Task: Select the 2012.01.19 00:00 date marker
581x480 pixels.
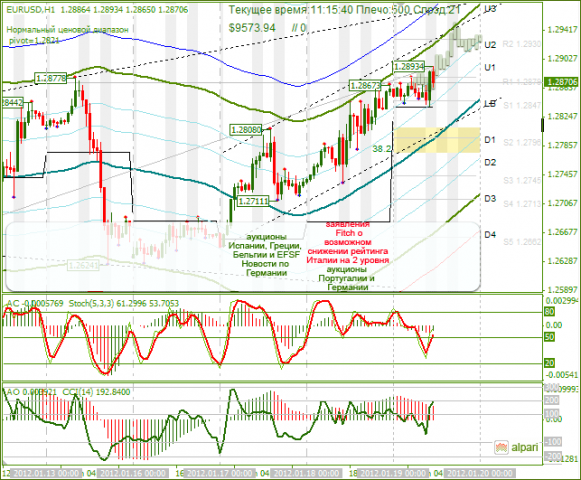Action: click(x=394, y=473)
